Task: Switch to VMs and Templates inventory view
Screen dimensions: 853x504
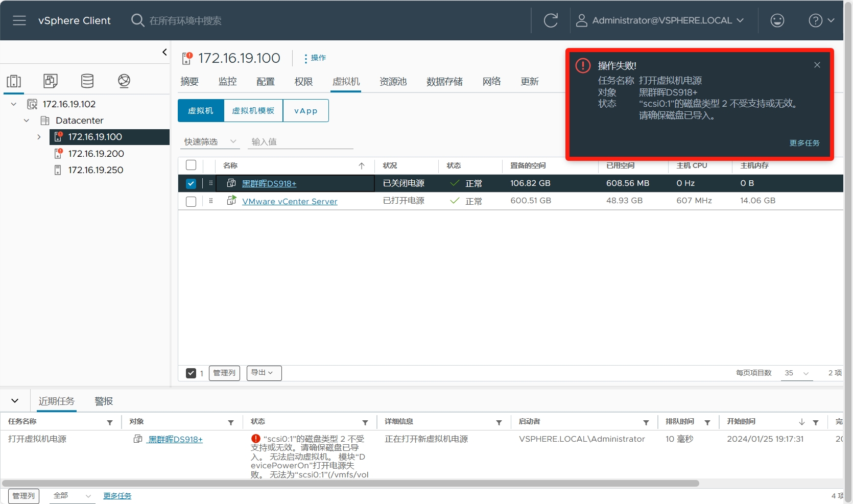Action: (51, 81)
